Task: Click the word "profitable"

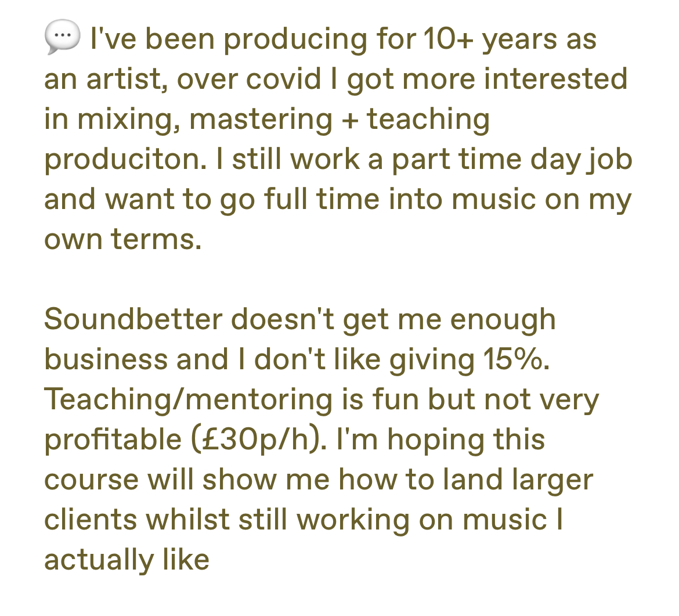Action: pyautogui.click(x=113, y=440)
